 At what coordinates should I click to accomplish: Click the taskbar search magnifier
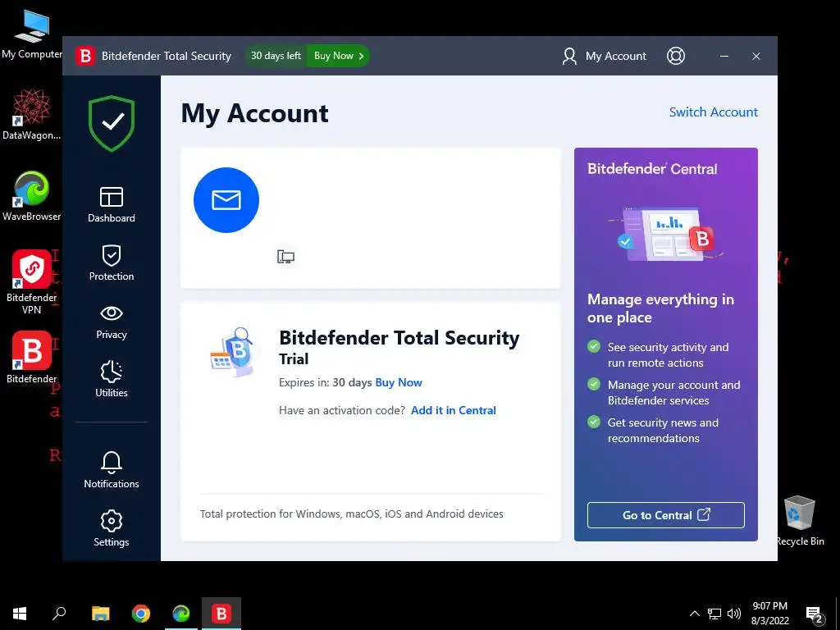(x=59, y=614)
